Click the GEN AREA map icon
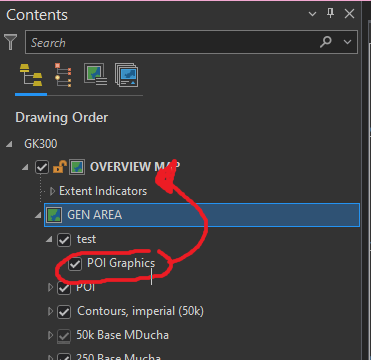Screen dimensions: 371x361 54,215
